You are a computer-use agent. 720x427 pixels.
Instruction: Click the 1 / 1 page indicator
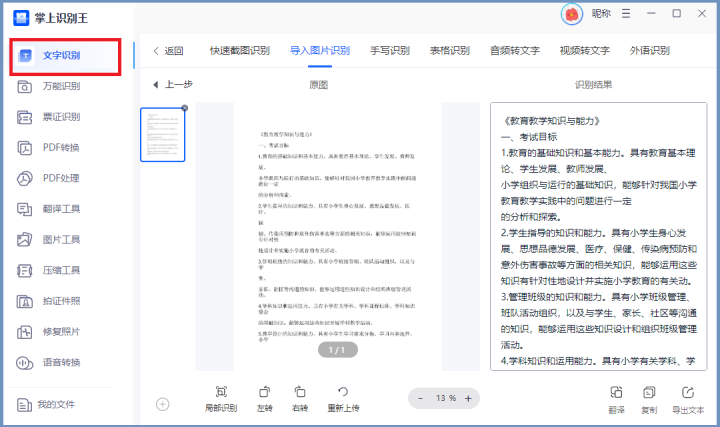point(338,350)
